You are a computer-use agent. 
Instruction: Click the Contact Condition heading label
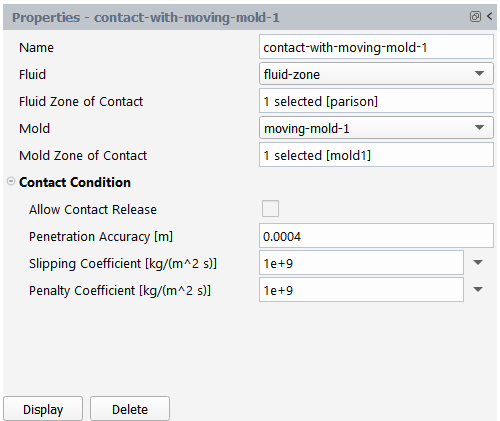[75, 182]
